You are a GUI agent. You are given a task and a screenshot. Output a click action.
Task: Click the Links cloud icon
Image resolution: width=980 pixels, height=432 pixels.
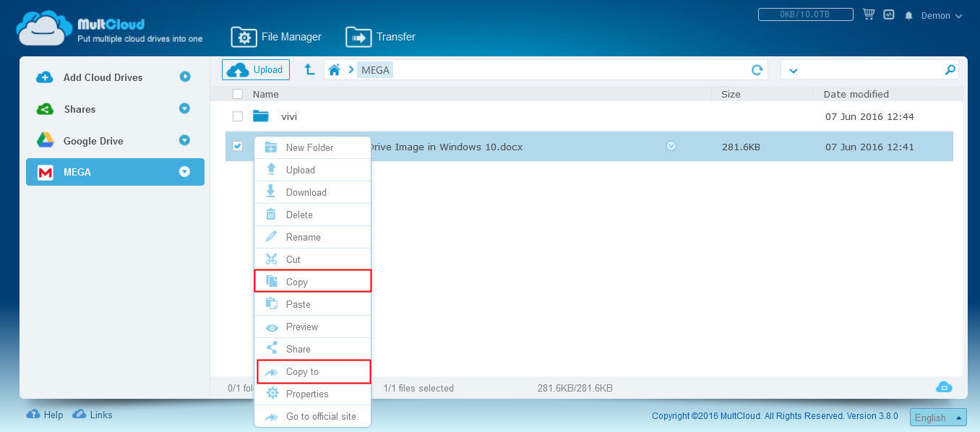[79, 415]
